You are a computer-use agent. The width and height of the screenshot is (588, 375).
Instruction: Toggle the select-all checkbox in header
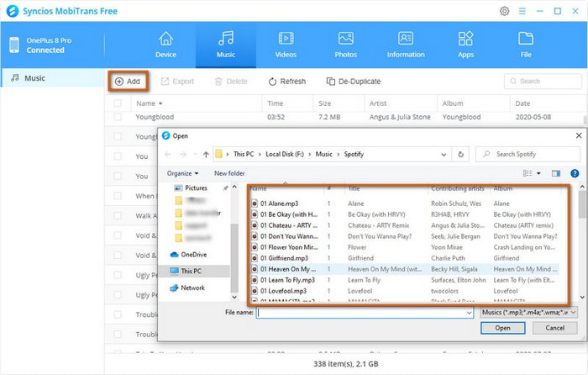click(x=118, y=103)
